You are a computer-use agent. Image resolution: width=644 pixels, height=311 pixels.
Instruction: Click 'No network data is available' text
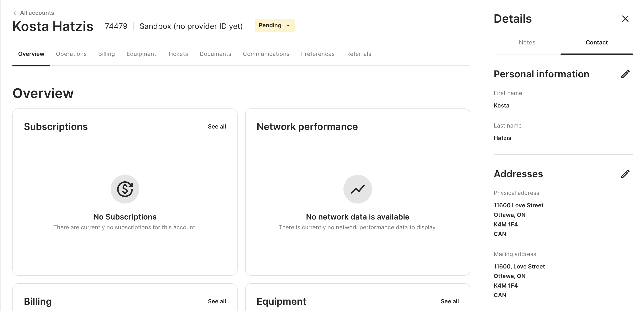pyautogui.click(x=358, y=217)
